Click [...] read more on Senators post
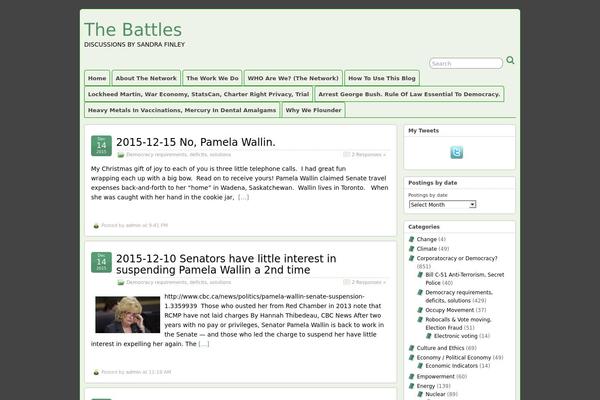 tap(204, 344)
